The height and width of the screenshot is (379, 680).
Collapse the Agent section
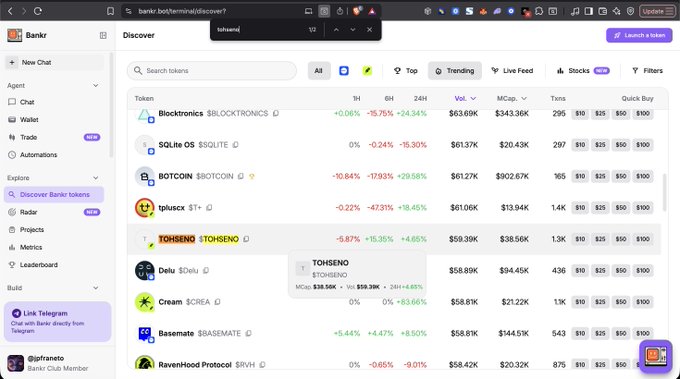click(95, 85)
